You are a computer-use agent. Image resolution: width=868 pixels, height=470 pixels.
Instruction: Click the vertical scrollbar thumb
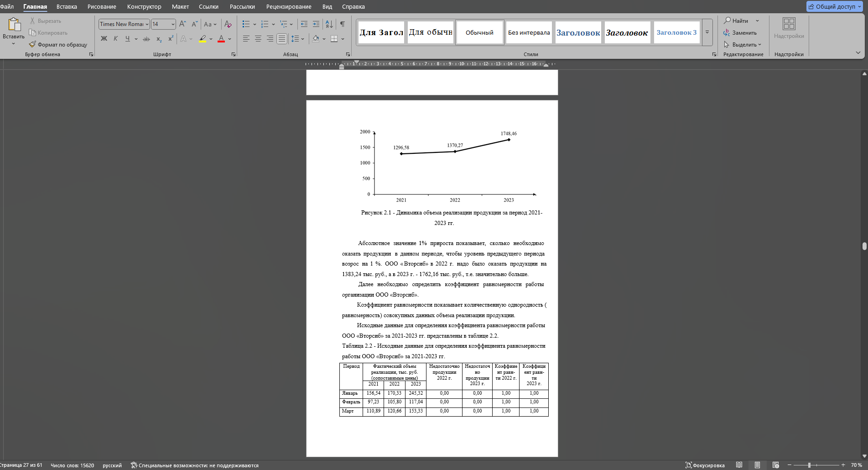click(x=864, y=246)
